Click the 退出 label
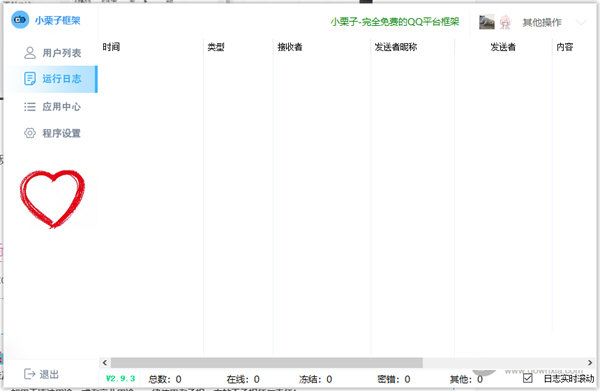 click(x=49, y=374)
